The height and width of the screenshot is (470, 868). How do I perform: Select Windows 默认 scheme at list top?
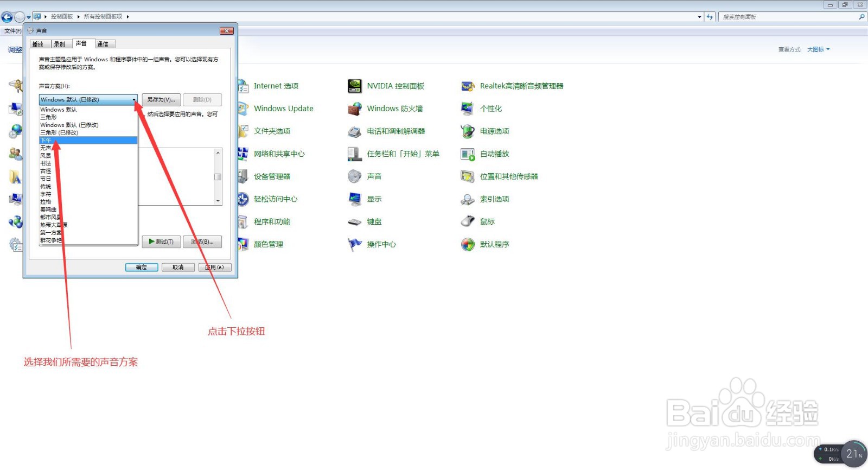[88, 110]
